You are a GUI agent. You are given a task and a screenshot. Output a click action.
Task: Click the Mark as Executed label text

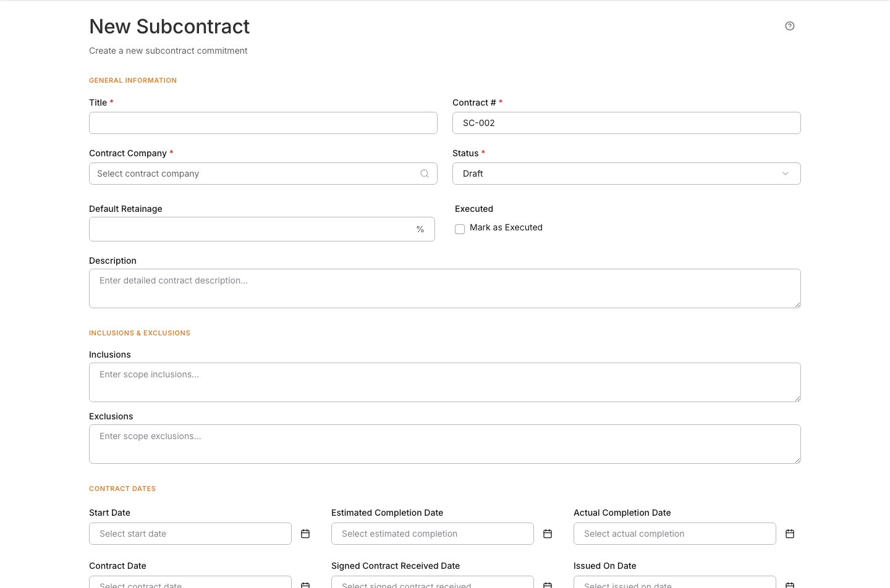tap(506, 227)
